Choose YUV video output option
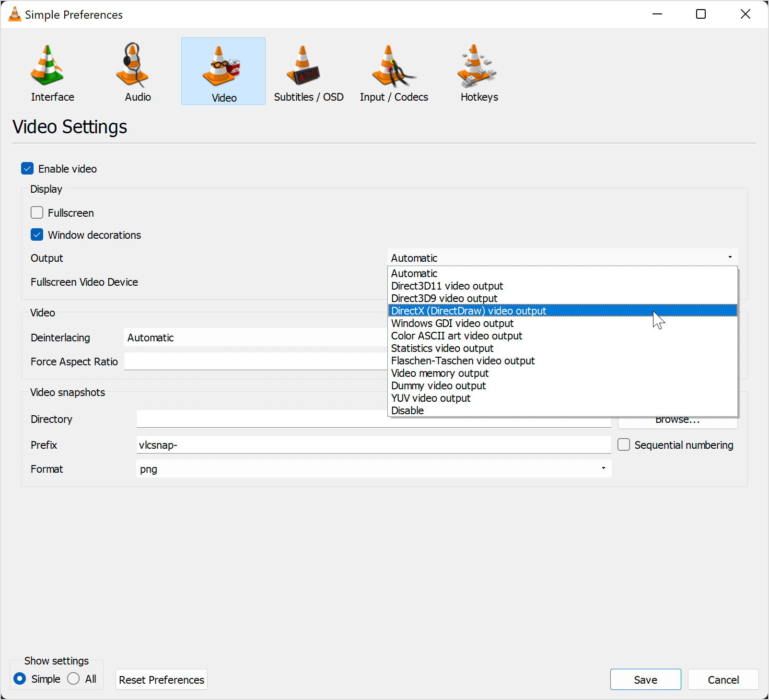The width and height of the screenshot is (769, 700). 562,398
